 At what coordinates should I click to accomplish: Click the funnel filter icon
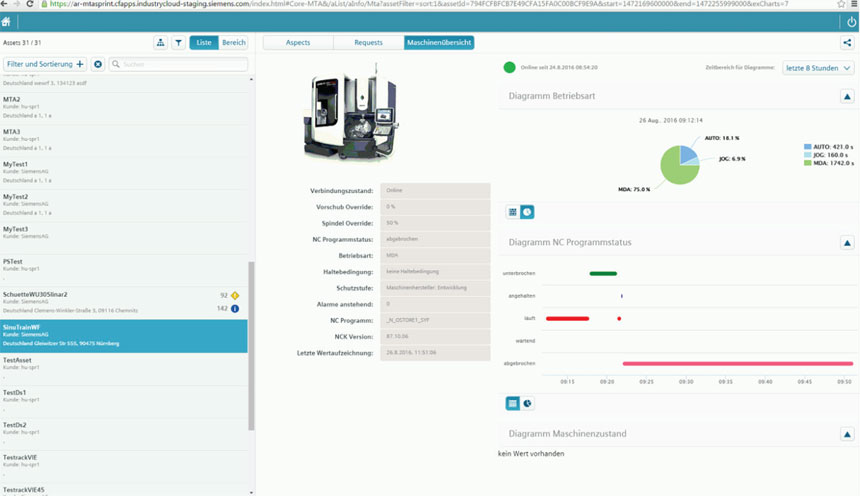(178, 42)
